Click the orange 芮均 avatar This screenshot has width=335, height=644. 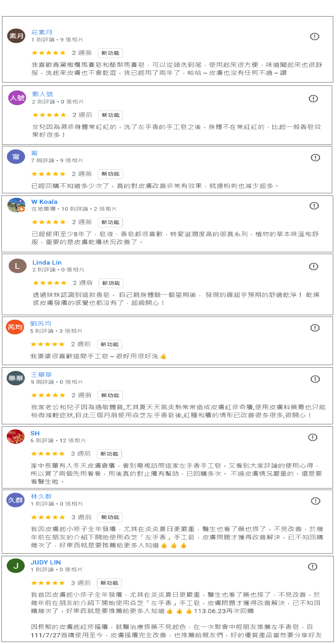15,327
